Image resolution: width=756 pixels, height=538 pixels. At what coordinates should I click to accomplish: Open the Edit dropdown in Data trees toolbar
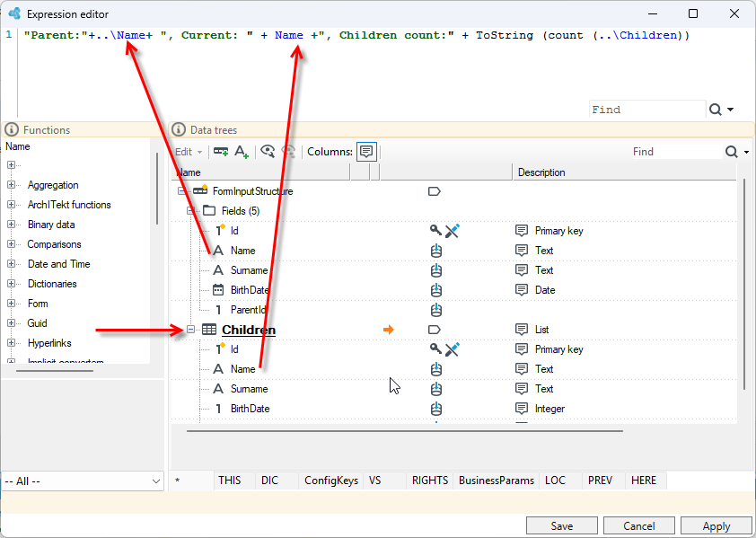pyautogui.click(x=189, y=152)
